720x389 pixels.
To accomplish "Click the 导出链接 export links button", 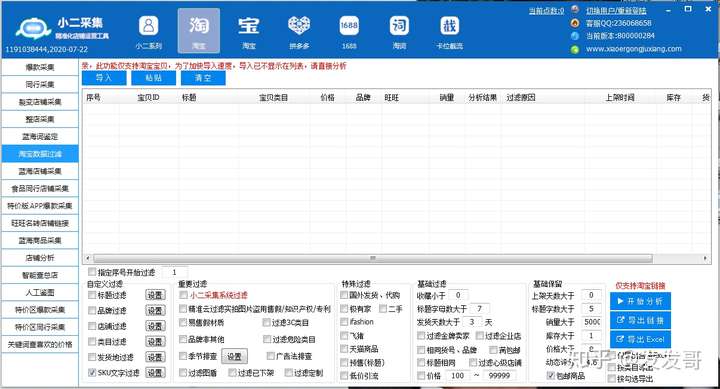I will click(x=640, y=320).
